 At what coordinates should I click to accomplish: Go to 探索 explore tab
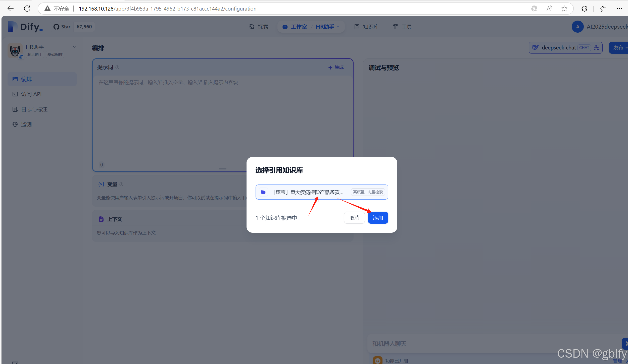pos(259,27)
